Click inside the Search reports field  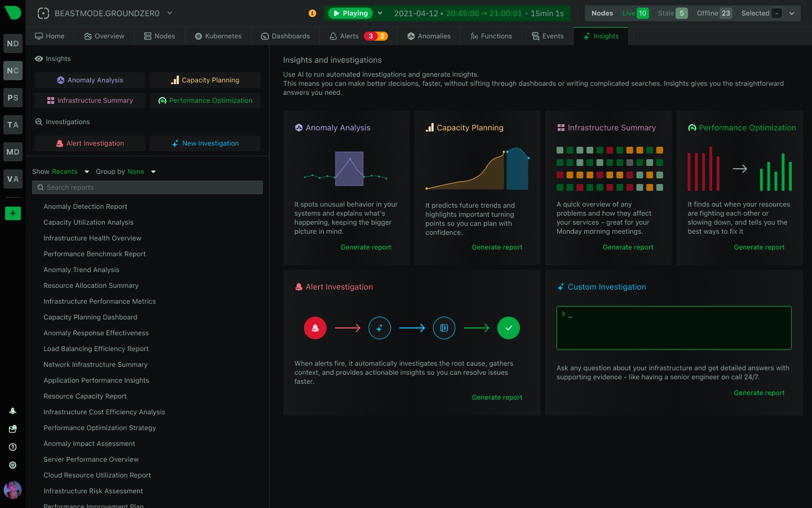point(147,187)
